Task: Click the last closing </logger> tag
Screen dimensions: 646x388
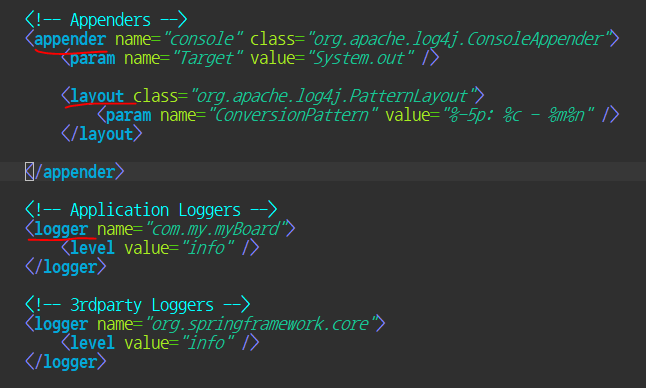Action: 66,362
